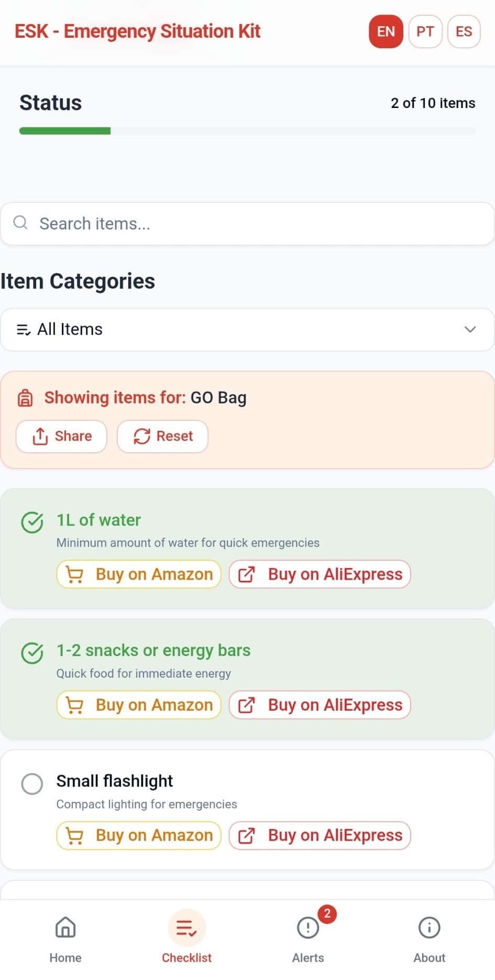Image resolution: width=495 pixels, height=980 pixels.
Task: Select the Checklist icon in bottom bar
Action: click(186, 928)
